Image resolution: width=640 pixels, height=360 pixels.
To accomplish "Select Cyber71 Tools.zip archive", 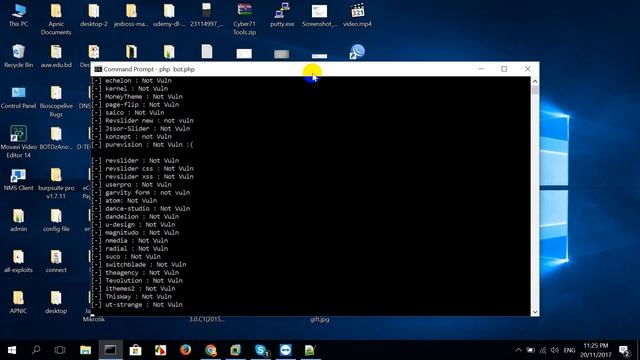I will pos(244,19).
